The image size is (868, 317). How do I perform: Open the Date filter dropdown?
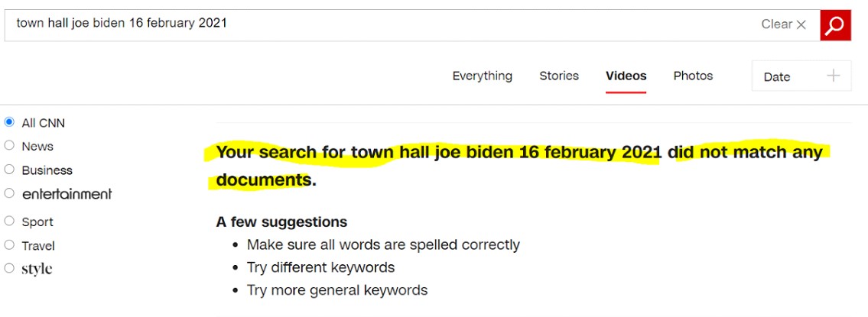[x=801, y=76]
